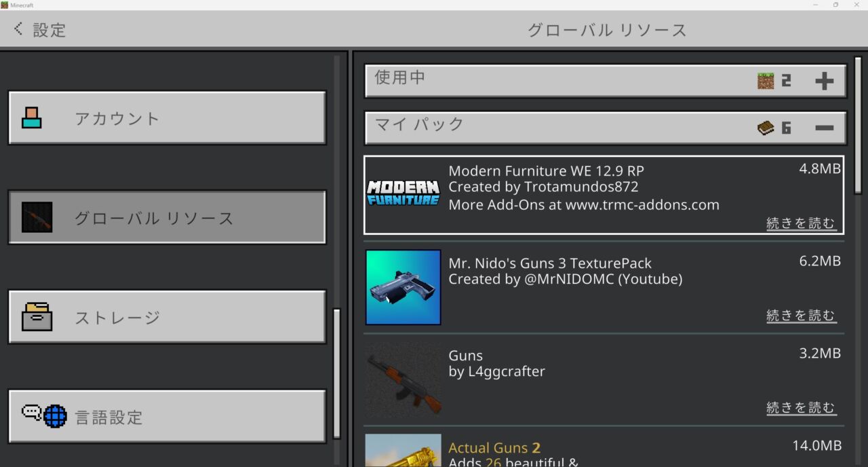Open the 言語設定 section
The height and width of the screenshot is (467, 868).
click(x=166, y=417)
